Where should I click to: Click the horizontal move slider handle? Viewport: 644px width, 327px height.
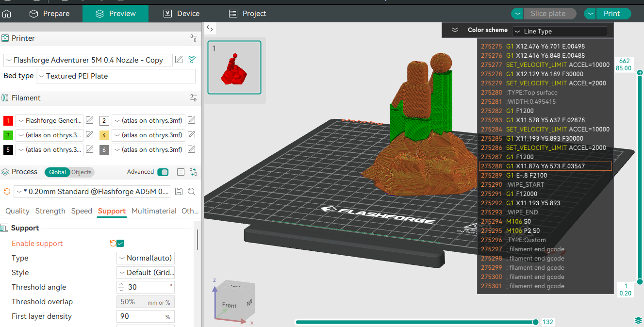[x=535, y=322]
